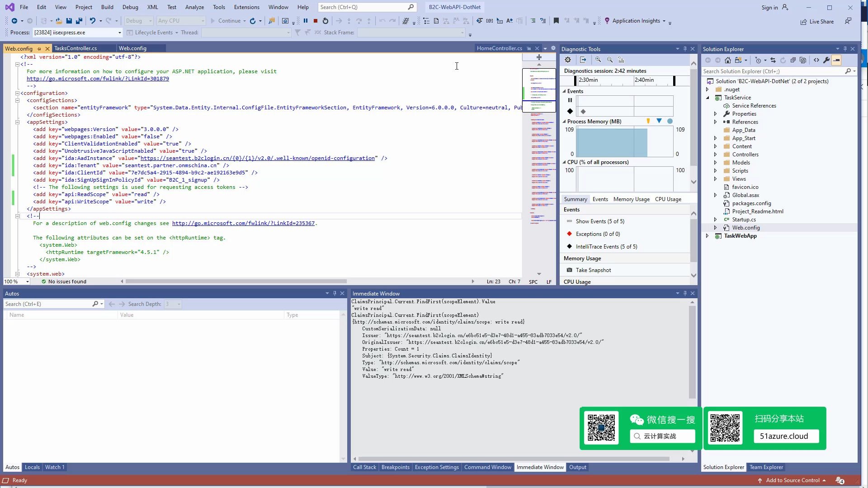Click Undo arrow in main toolbar
This screenshot has height=488, width=868.
[93, 21]
